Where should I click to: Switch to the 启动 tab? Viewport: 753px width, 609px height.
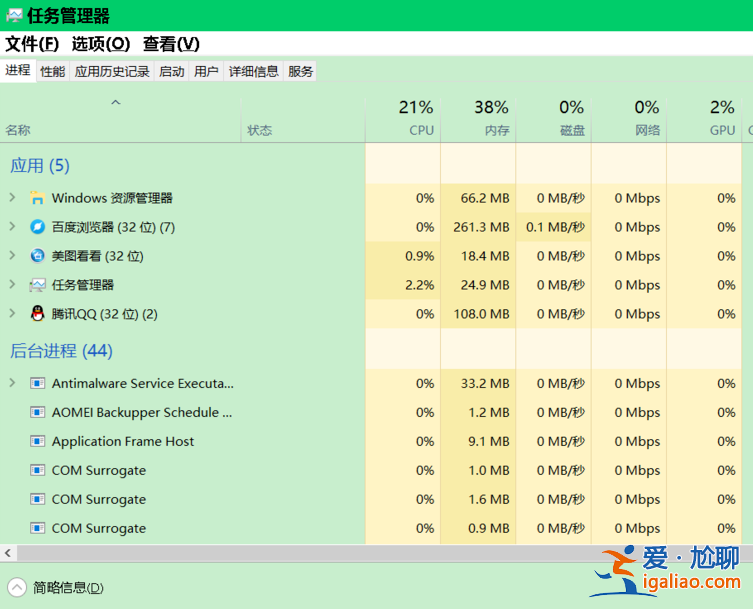click(x=172, y=72)
